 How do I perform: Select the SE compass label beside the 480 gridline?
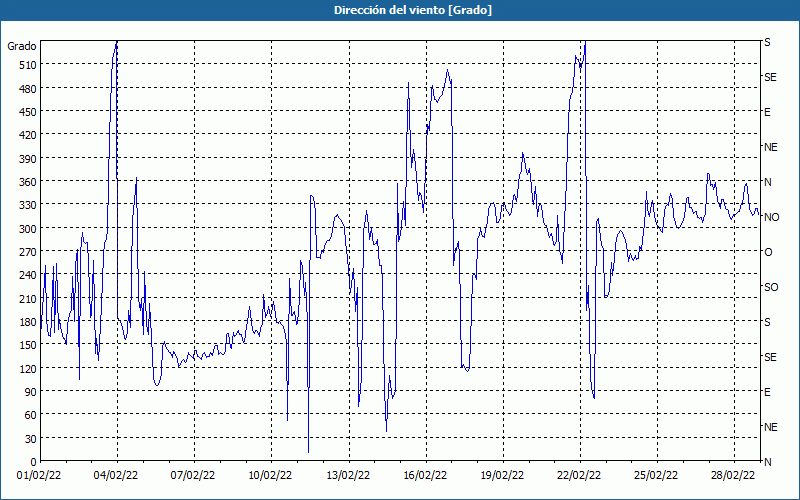(x=770, y=78)
